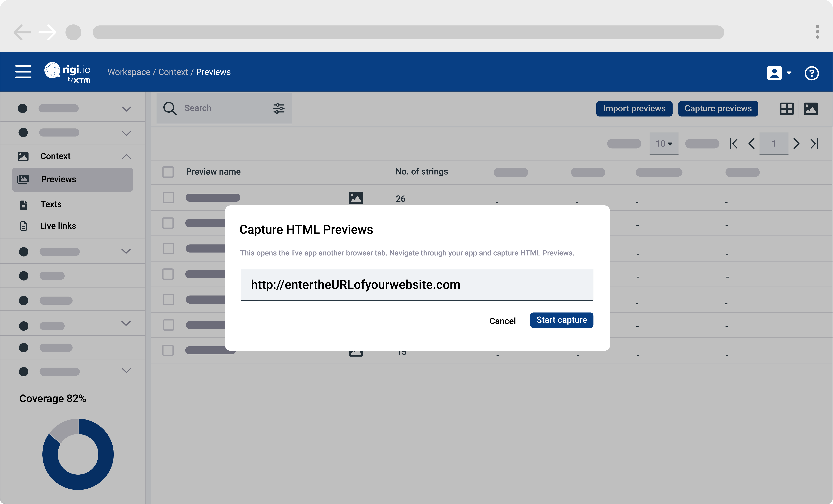The height and width of the screenshot is (504, 833).
Task: Open Context in the sidebar
Action: pos(55,156)
